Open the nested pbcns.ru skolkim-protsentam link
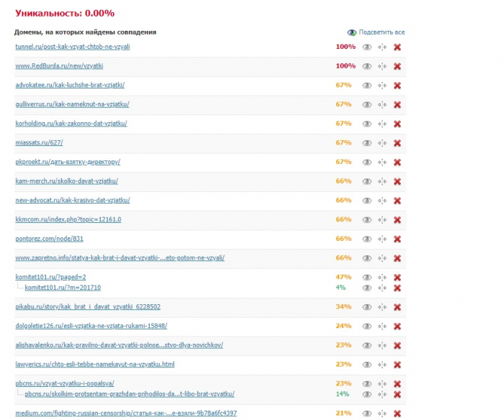 coord(130,393)
